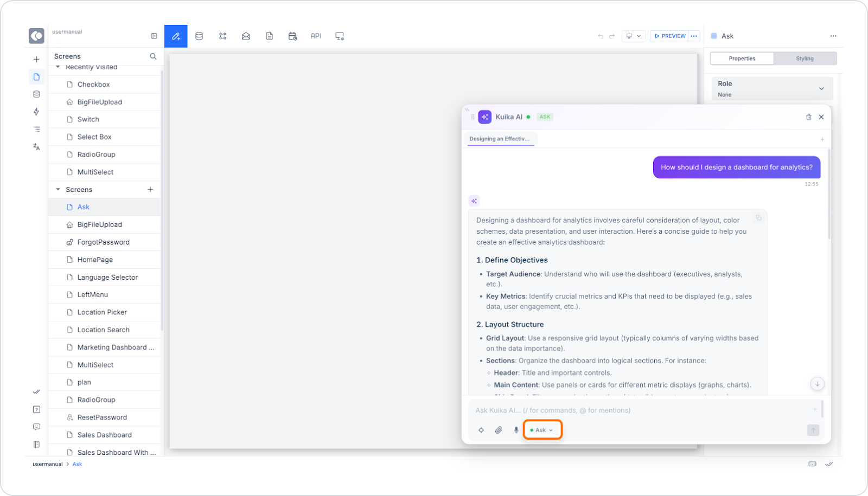Open the Ask mode dropdown in chat
The height and width of the screenshot is (496, 868).
click(x=542, y=430)
